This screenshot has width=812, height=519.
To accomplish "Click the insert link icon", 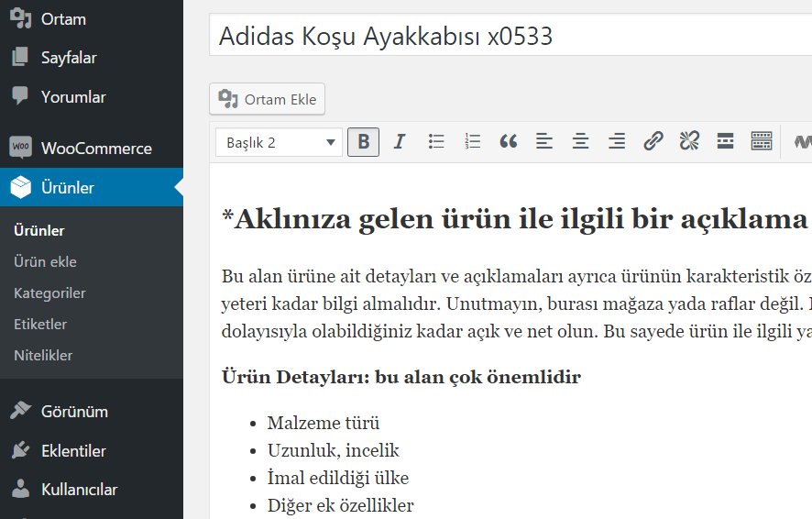I will point(653,142).
